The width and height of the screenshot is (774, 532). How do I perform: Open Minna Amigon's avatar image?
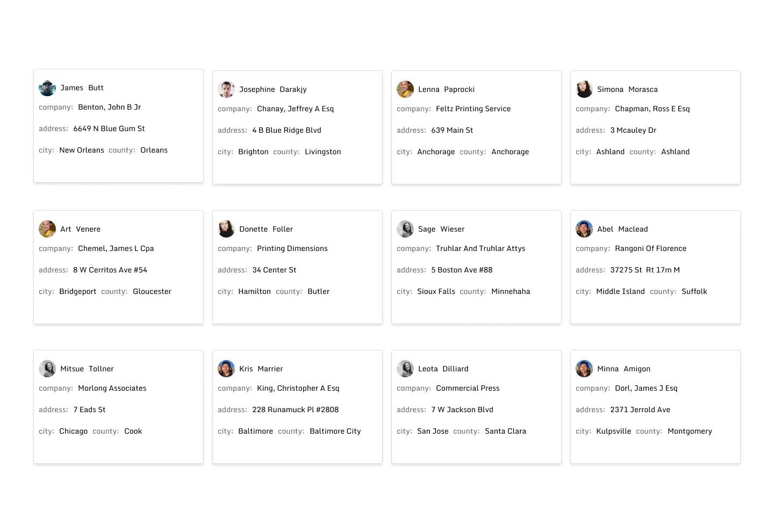[584, 369]
